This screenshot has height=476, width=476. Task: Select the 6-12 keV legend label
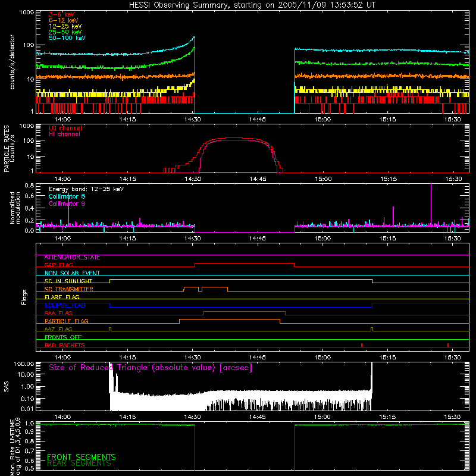tap(64, 20)
